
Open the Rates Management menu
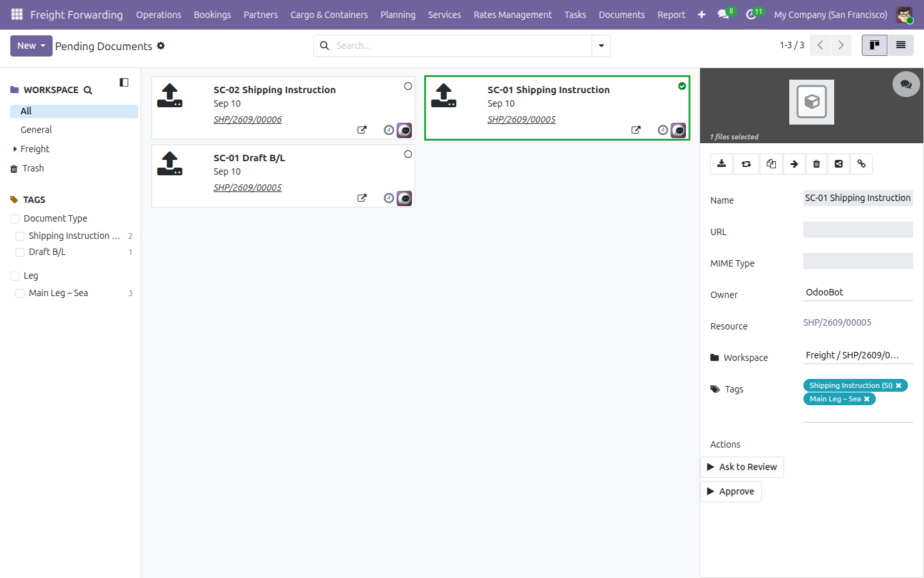click(x=513, y=14)
